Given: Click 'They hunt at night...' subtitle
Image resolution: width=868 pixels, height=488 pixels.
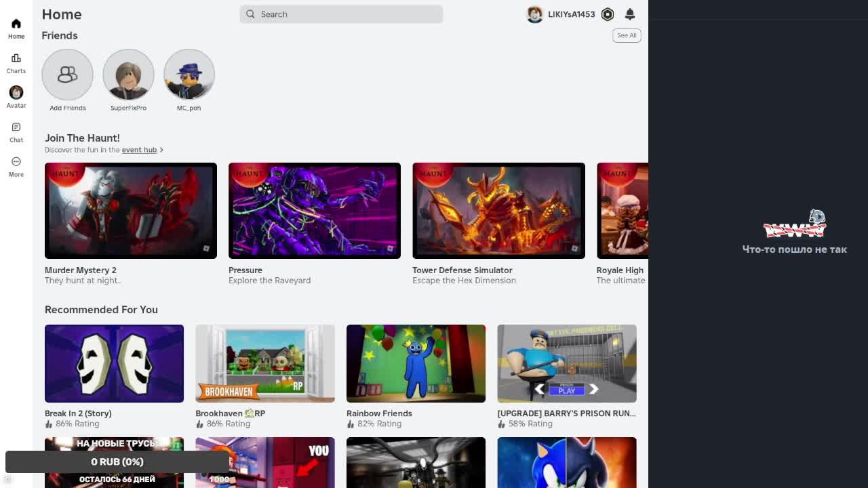Looking at the screenshot, I should click(83, 281).
